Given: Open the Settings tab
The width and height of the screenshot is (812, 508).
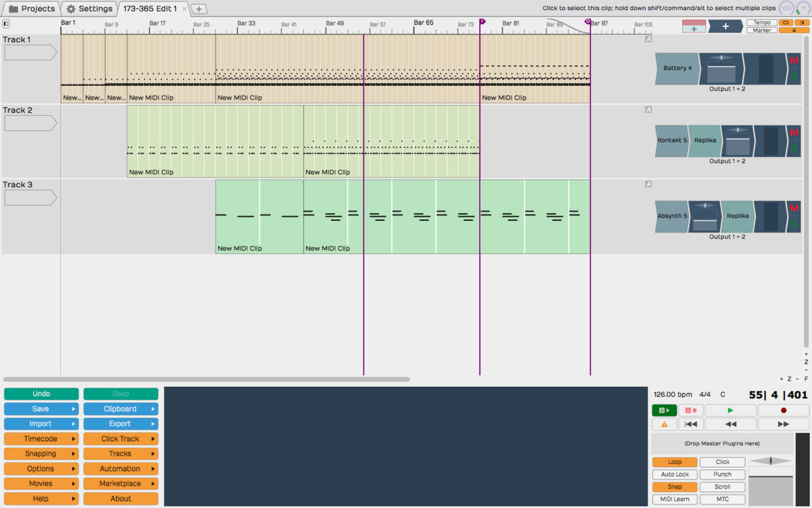Looking at the screenshot, I should pyautogui.click(x=89, y=9).
